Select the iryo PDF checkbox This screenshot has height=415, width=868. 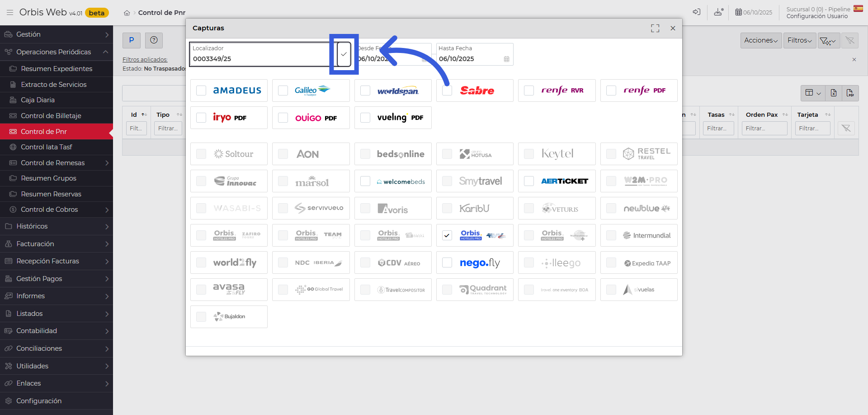[x=201, y=118]
